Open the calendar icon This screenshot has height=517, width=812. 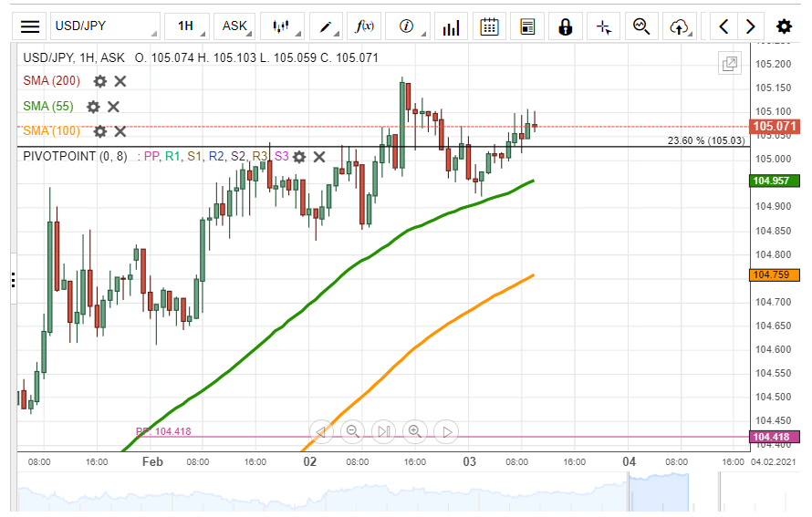pos(489,26)
